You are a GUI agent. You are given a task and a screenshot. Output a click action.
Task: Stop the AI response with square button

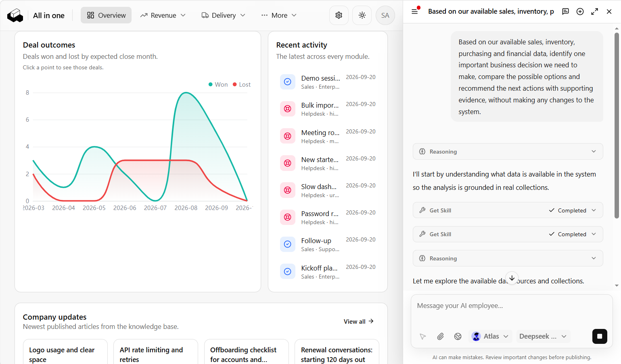[x=600, y=336]
